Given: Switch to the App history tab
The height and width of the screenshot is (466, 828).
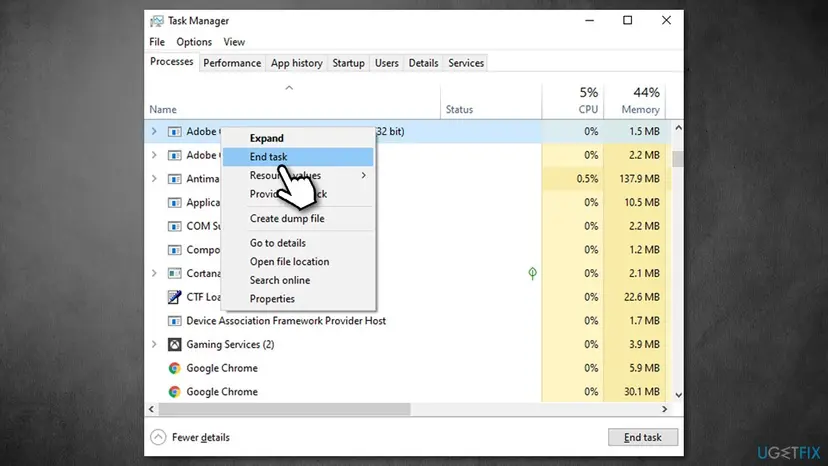Looking at the screenshot, I should (296, 63).
